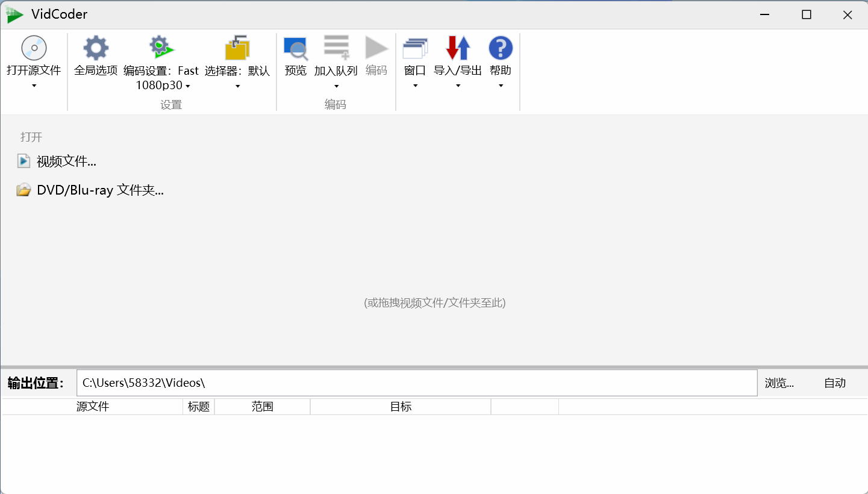The width and height of the screenshot is (868, 494).
Task: Open the 视频文件... link
Action: point(66,161)
